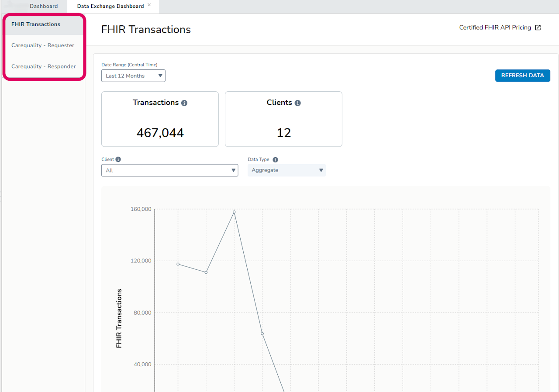This screenshot has width=559, height=392.
Task: Click the Transactions count card
Action: pos(160,119)
